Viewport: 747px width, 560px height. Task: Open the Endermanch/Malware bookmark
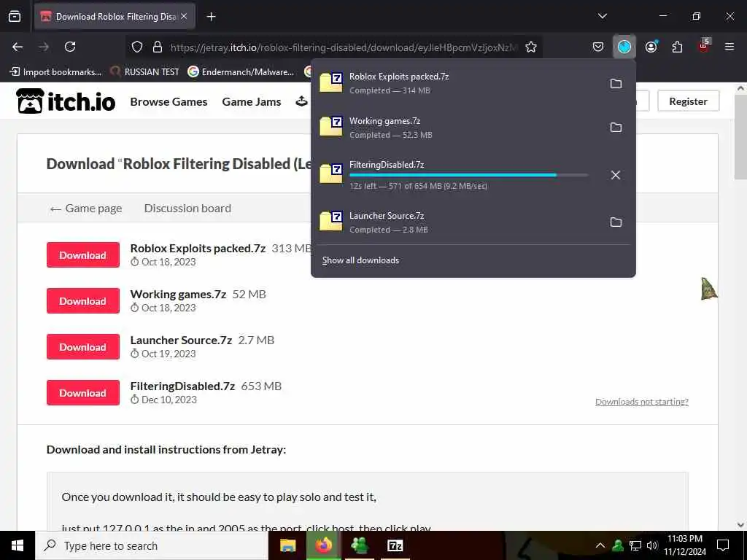point(241,71)
